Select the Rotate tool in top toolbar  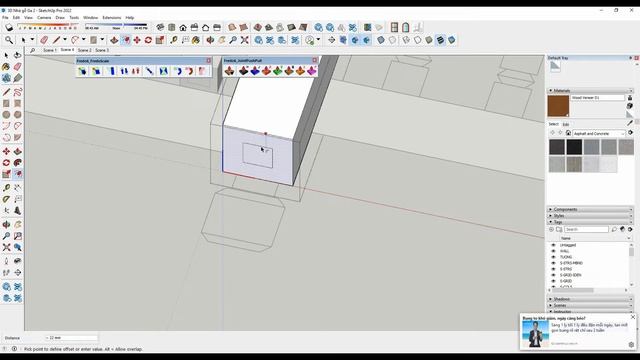(148, 40)
